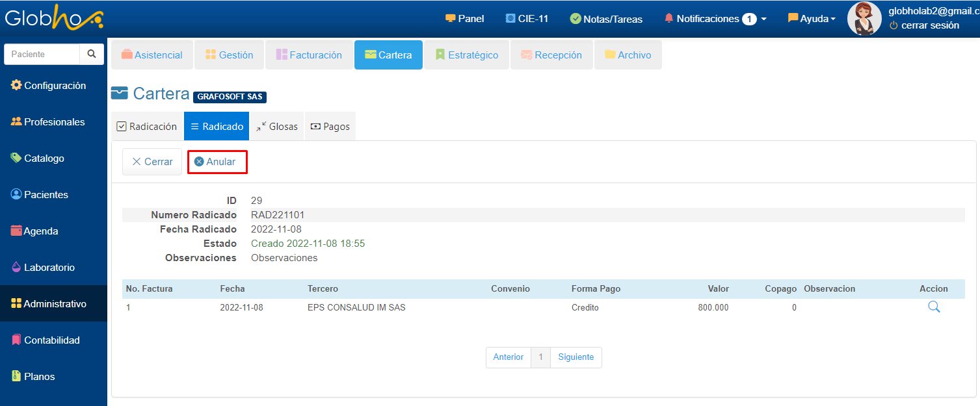This screenshot has height=406, width=980.
Task: Click the user avatar picture
Action: coord(864,19)
